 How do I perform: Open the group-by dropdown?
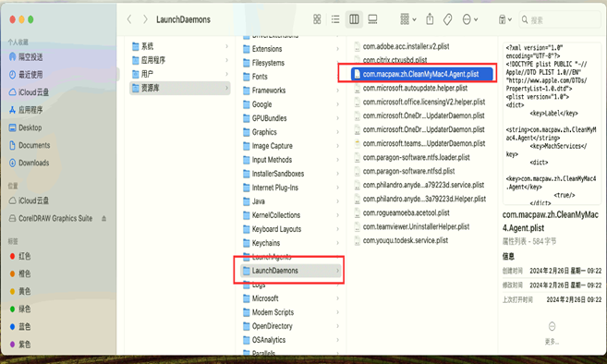tap(408, 19)
